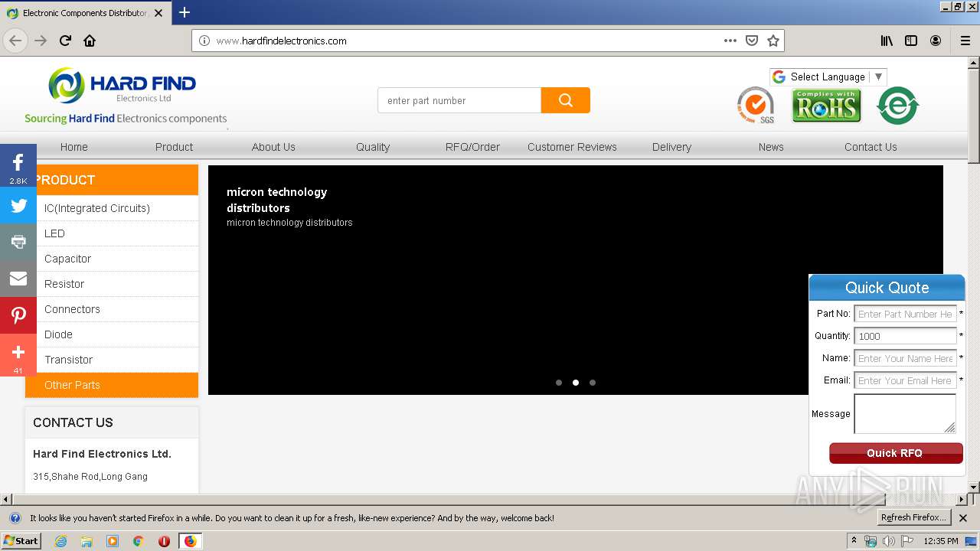Open the Delivery menu item

(x=671, y=147)
